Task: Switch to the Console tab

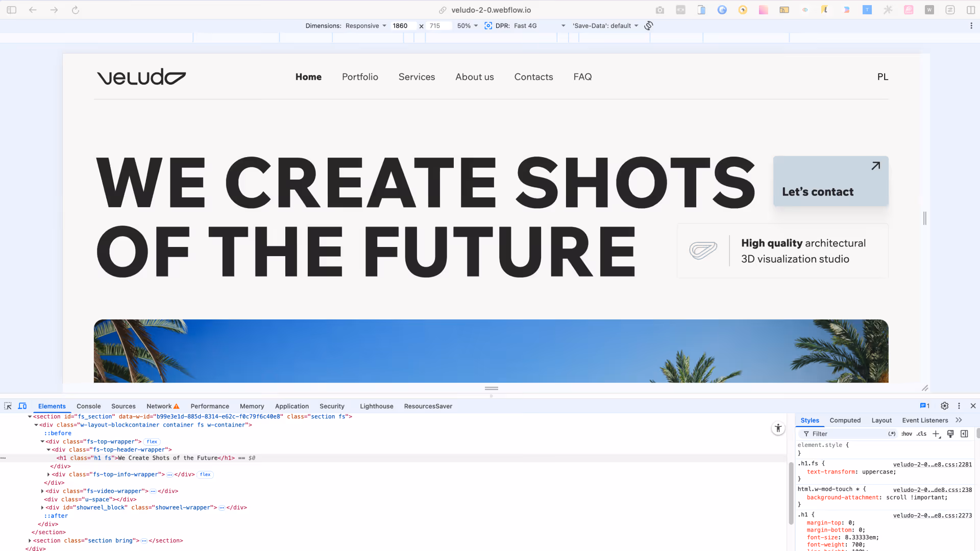Action: (x=89, y=407)
